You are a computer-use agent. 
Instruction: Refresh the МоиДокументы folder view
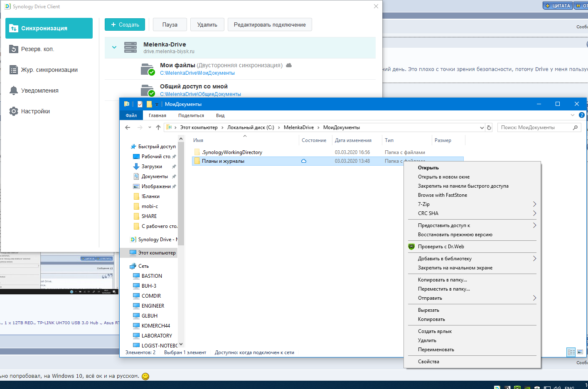pos(489,127)
